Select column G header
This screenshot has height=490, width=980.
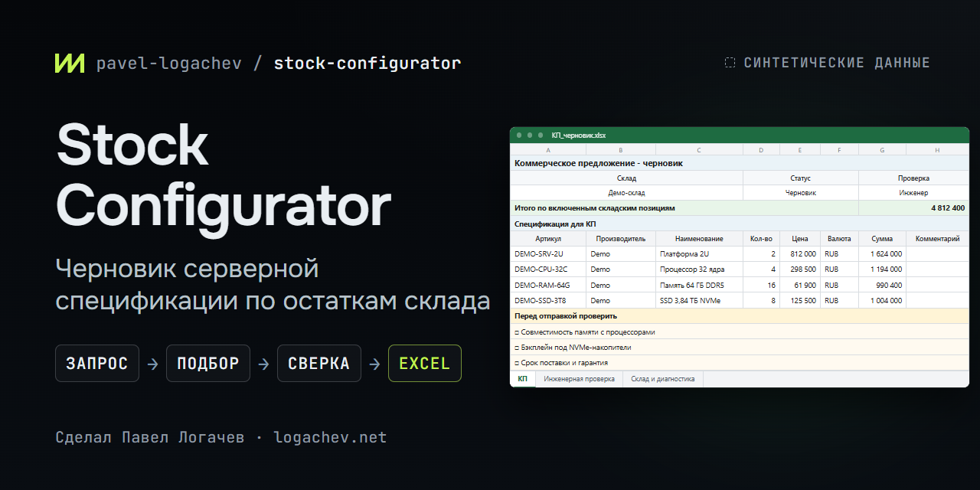(883, 150)
